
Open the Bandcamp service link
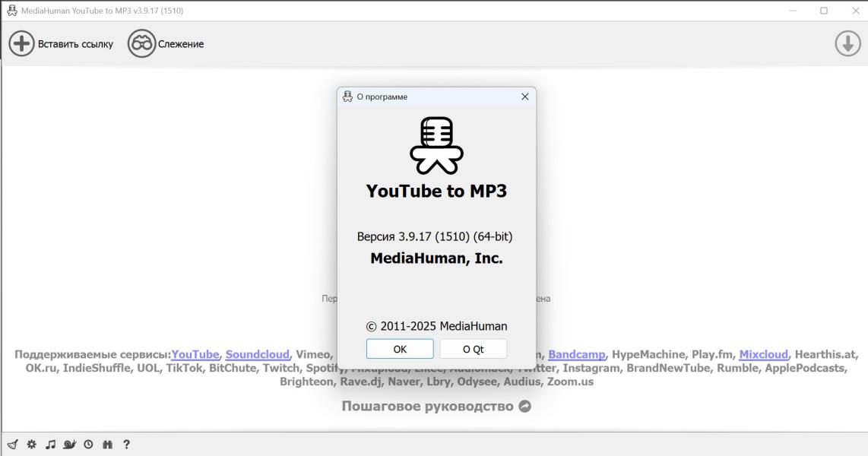(577, 354)
